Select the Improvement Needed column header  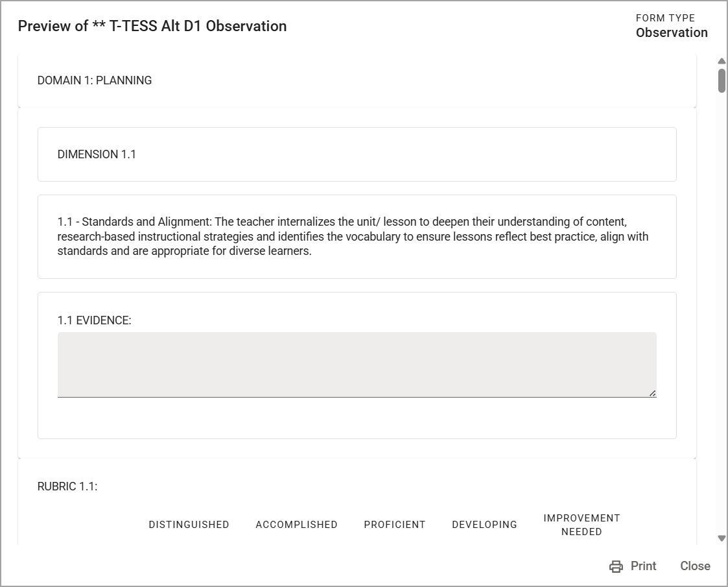click(581, 525)
